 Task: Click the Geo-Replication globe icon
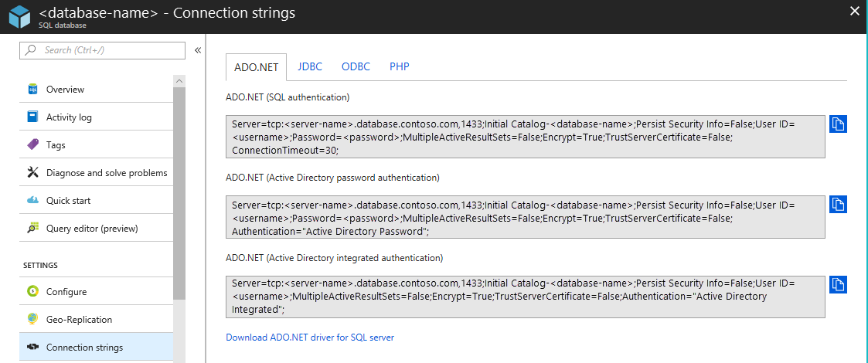pos(33,320)
